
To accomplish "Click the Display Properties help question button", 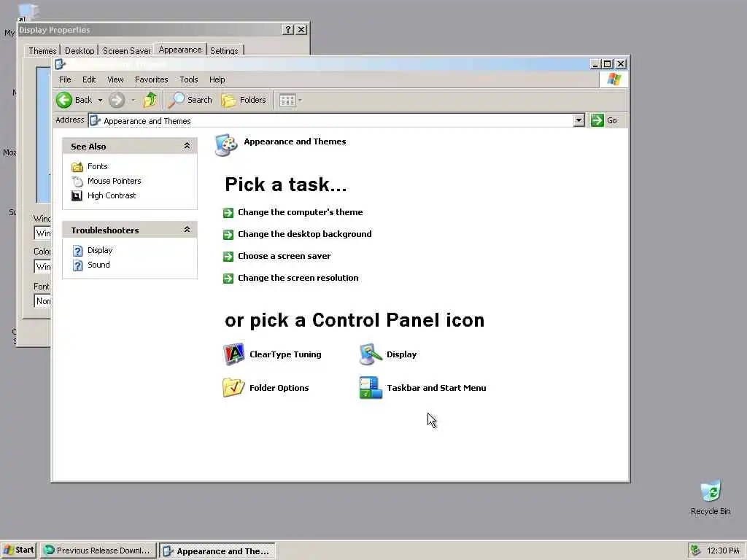I will [287, 29].
